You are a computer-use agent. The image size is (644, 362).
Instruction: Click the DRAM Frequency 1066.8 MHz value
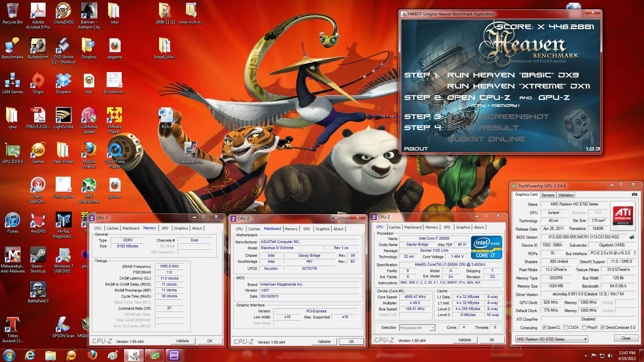click(x=169, y=266)
